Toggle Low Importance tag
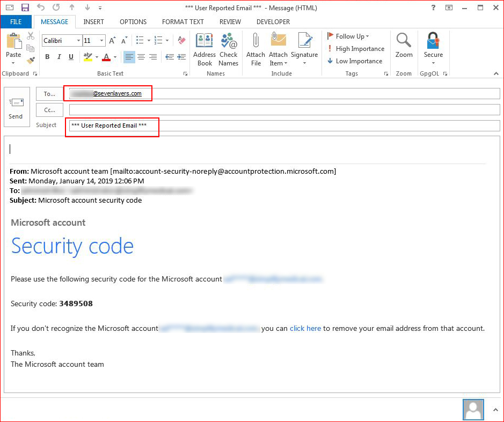 coord(355,61)
